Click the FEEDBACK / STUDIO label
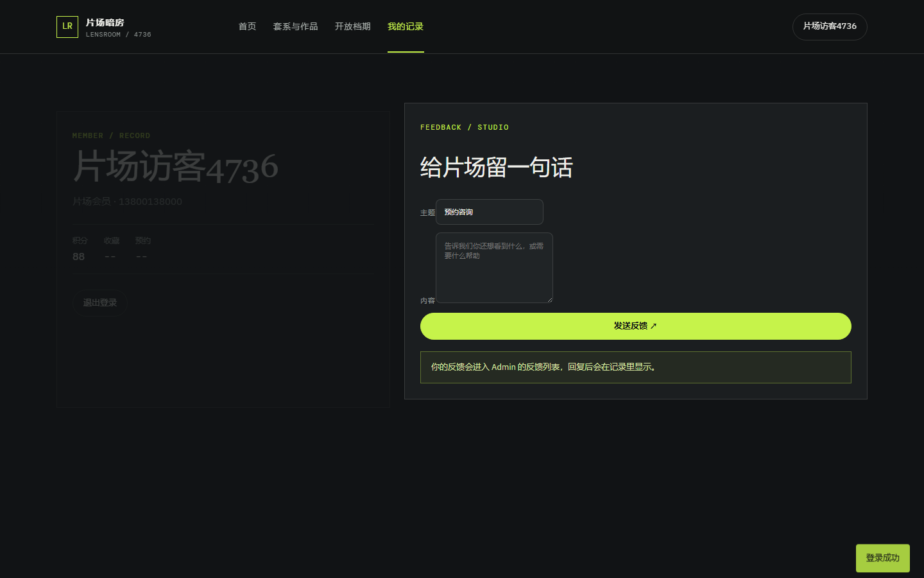The width and height of the screenshot is (924, 578). (465, 128)
